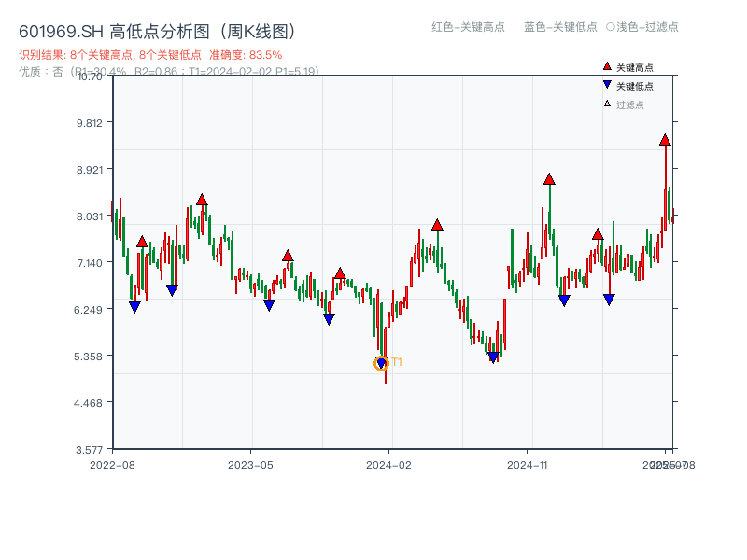Click the blue low marker near the 6.25 level
Screen dimensions: 747x560
[268, 303]
